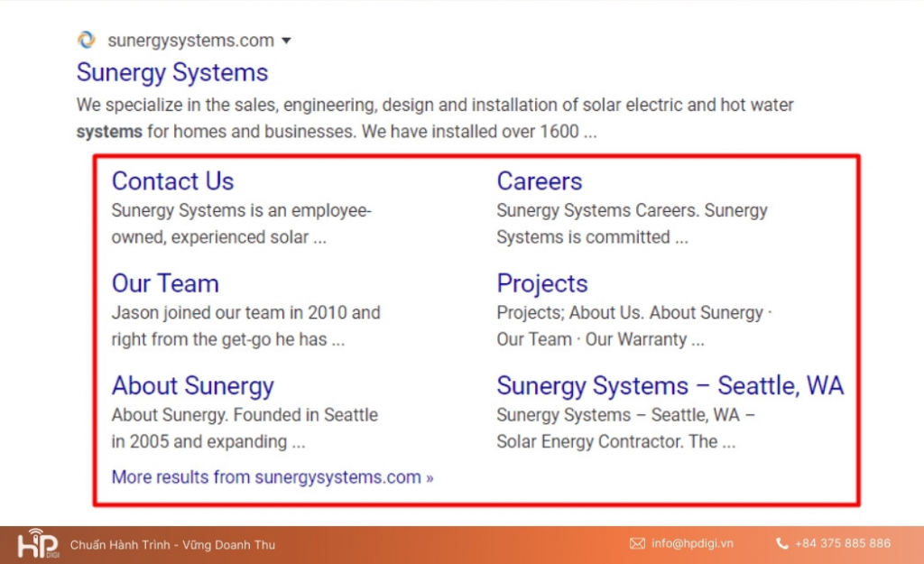The width and height of the screenshot is (924, 564).
Task: Click the snippet 'Sunergy Systems Careers. Sunergy'
Action: point(632,224)
